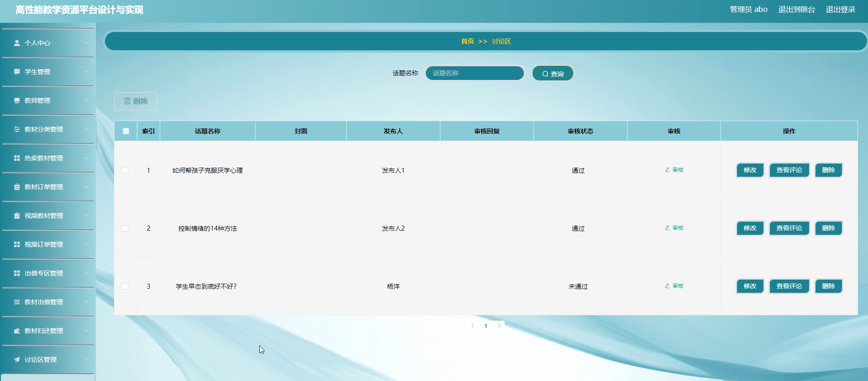Click the 教材出借管理 list icon
Screen dimensions: 868x381
pyautogui.click(x=17, y=302)
